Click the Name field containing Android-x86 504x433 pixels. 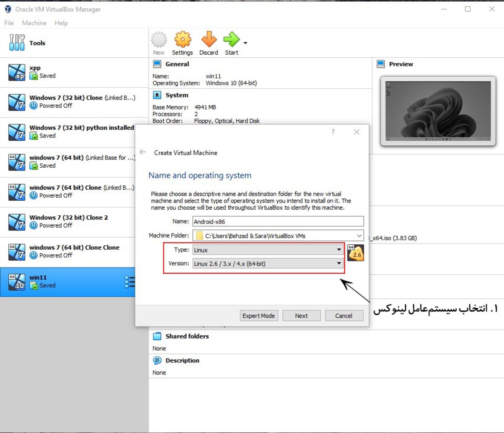278,221
